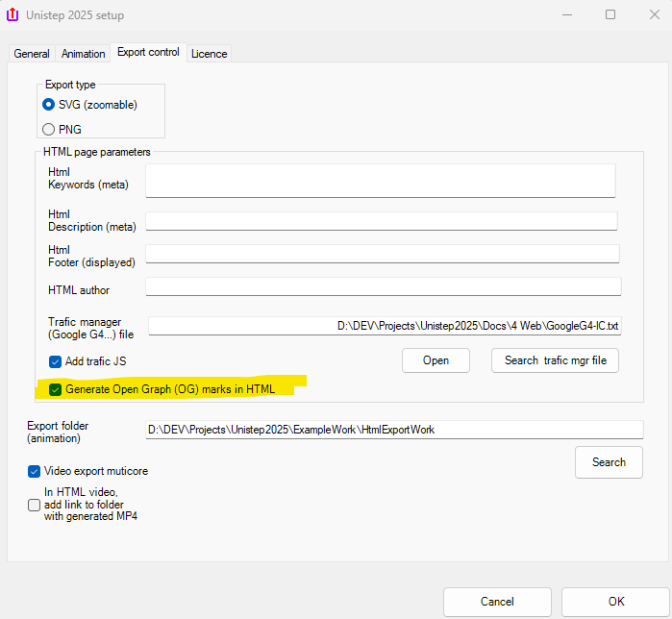
Task: Click the Html Footer (displayed) field
Action: [382, 254]
